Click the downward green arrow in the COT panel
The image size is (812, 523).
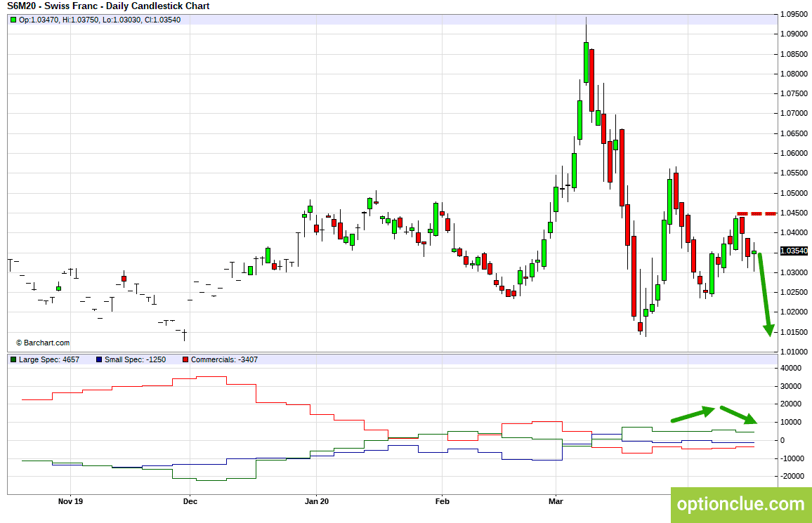pos(739,415)
